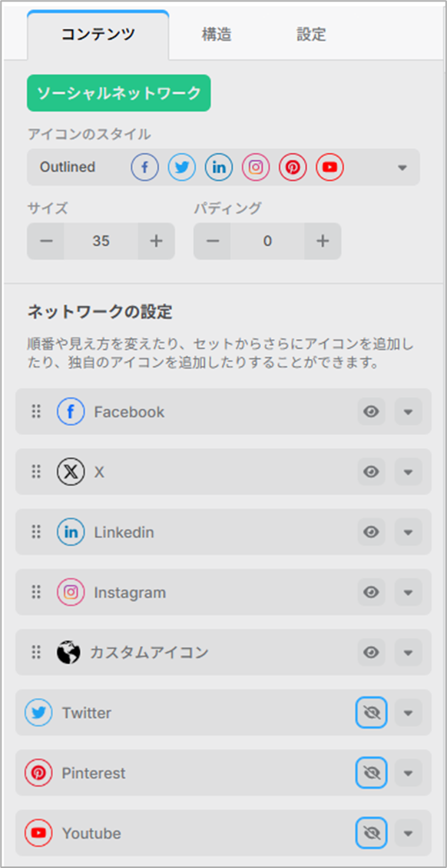Increase サイズ value with plus button

[157, 241]
